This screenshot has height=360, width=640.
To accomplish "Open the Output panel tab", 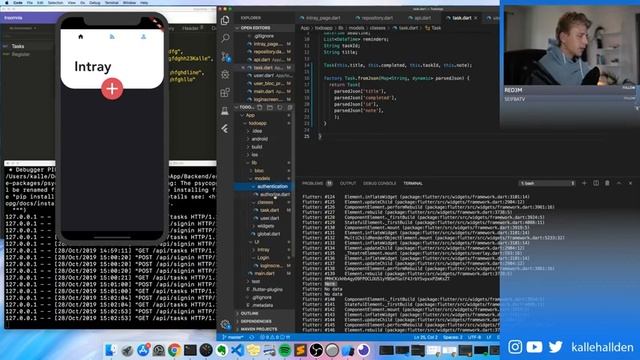I will [x=348, y=184].
